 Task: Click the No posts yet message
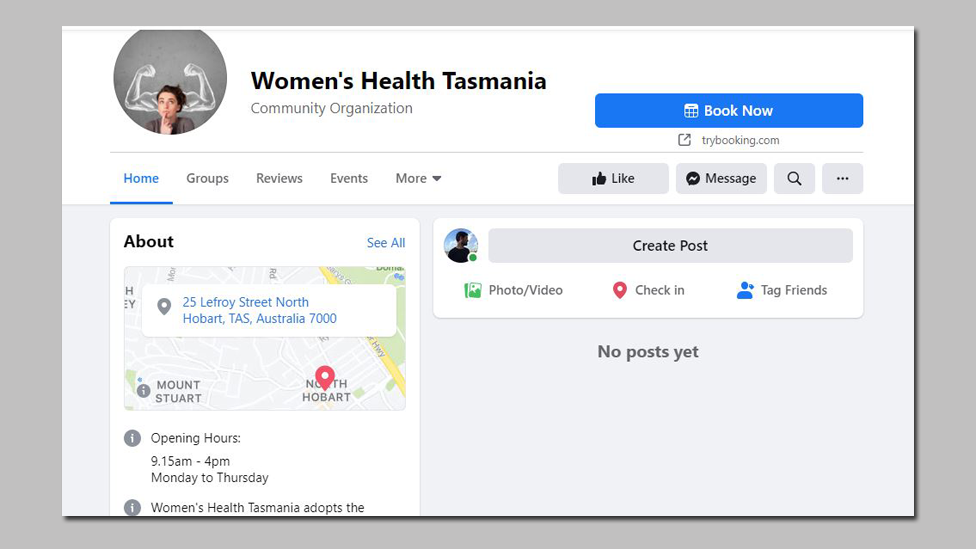click(x=648, y=352)
